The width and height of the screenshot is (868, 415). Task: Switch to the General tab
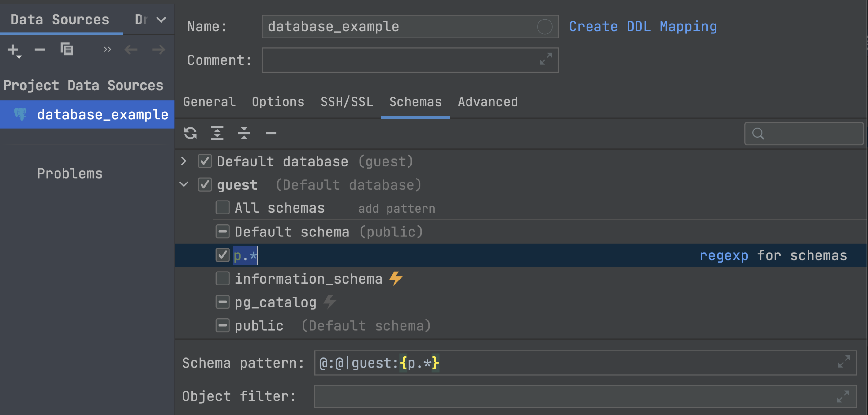click(209, 102)
